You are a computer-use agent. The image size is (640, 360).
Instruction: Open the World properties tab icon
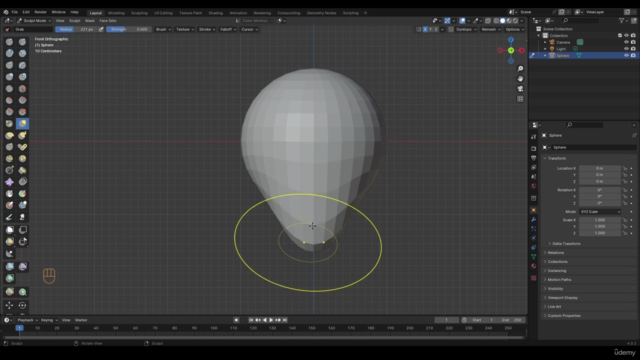click(x=533, y=186)
